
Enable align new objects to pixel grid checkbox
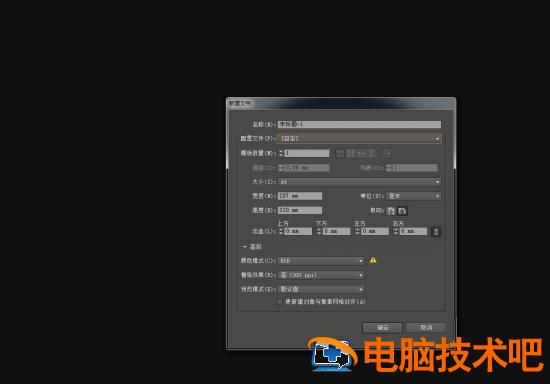280,302
